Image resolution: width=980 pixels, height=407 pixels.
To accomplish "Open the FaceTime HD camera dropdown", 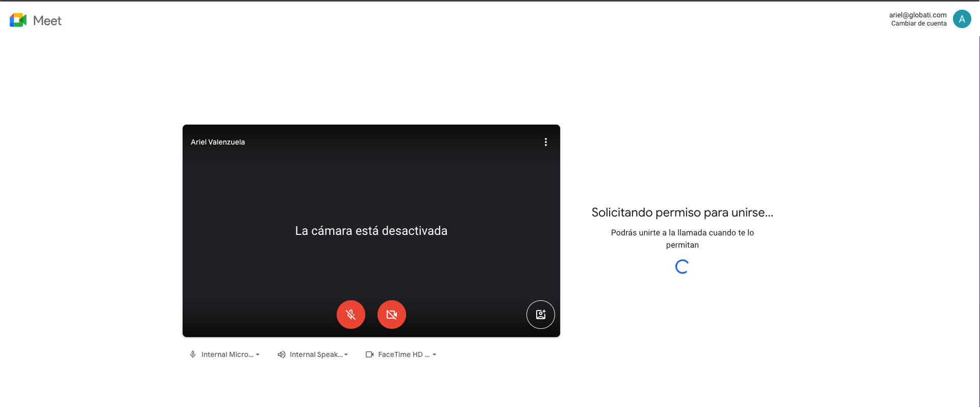I will [404, 354].
